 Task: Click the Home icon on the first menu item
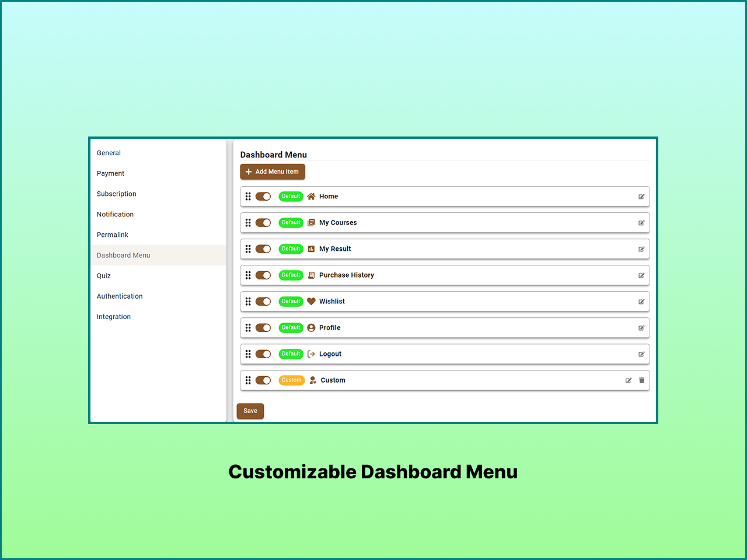(312, 197)
